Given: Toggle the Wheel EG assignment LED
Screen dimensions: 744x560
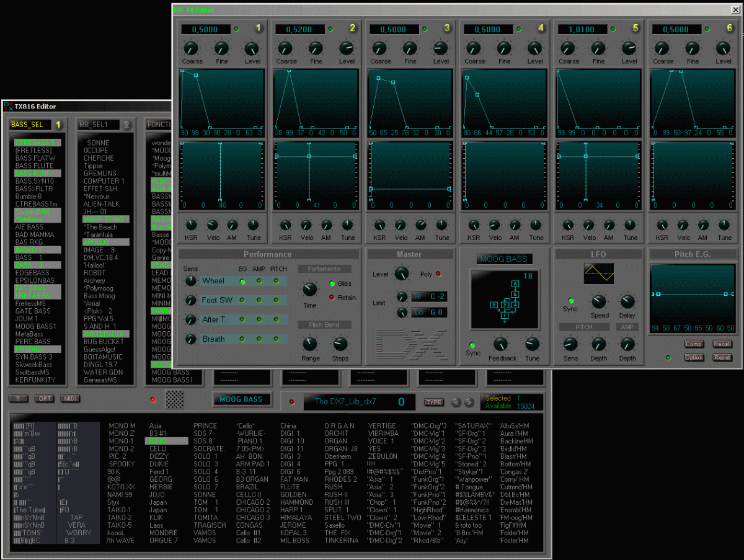Looking at the screenshot, I should pos(242,282).
